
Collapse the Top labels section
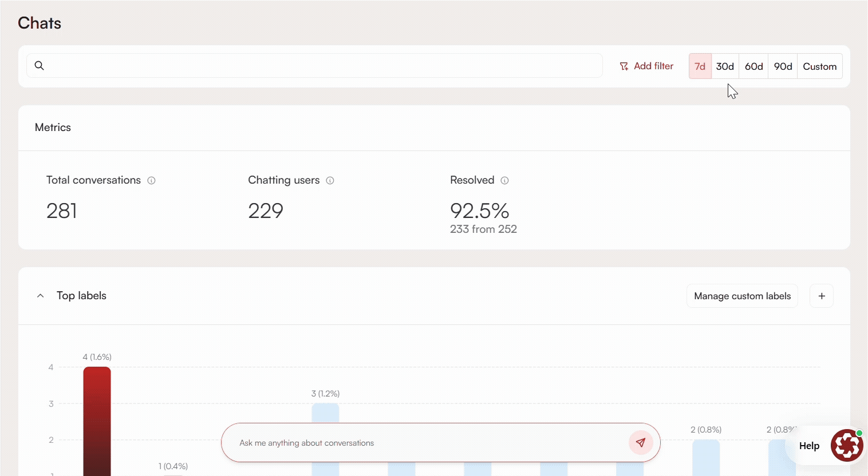click(x=40, y=296)
